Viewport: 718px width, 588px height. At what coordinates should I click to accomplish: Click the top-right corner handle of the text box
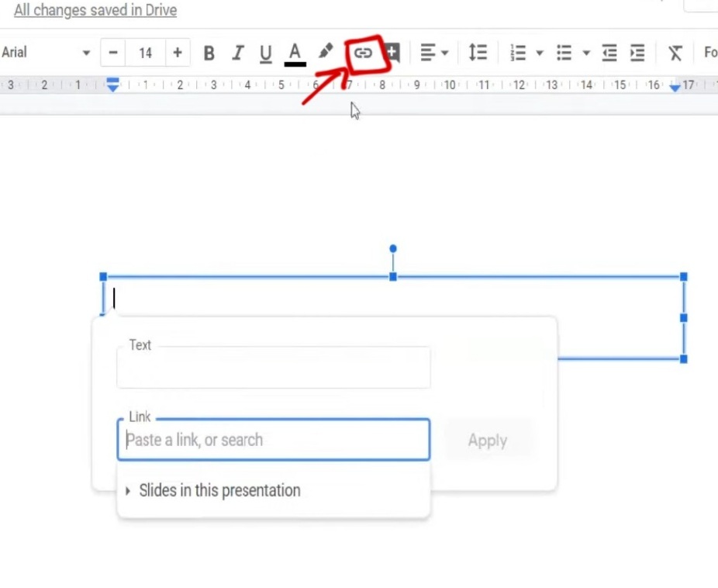pos(684,277)
